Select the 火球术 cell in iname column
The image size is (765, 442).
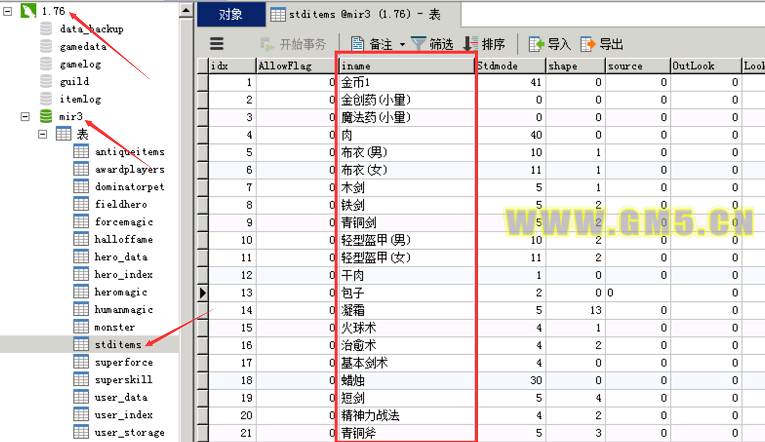coord(405,327)
